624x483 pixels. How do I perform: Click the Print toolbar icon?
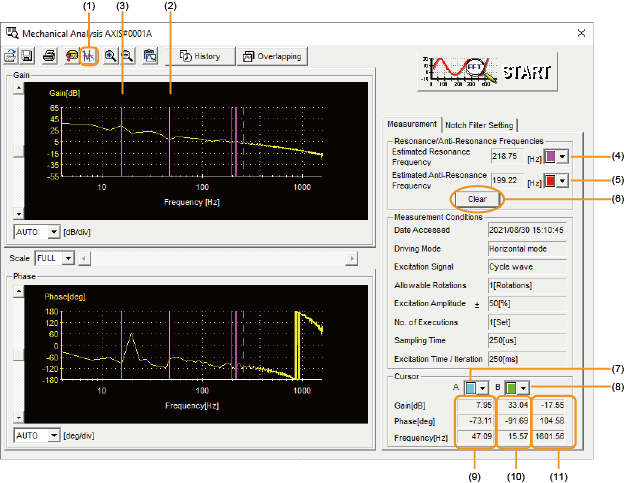(48, 56)
